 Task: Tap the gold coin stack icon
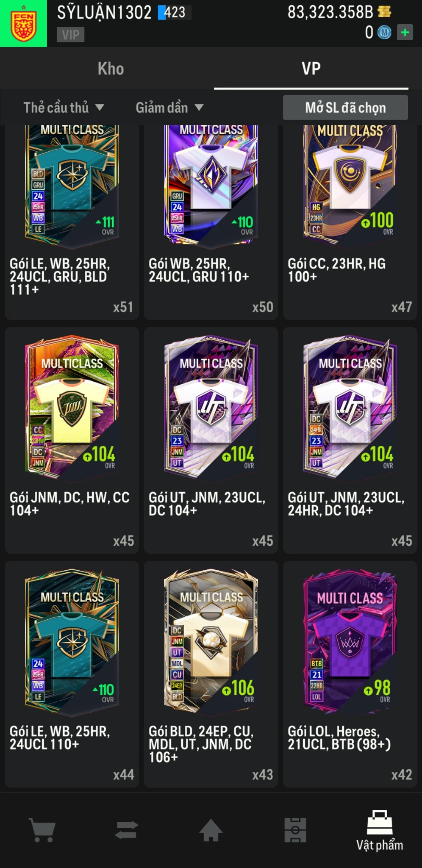[x=384, y=12]
